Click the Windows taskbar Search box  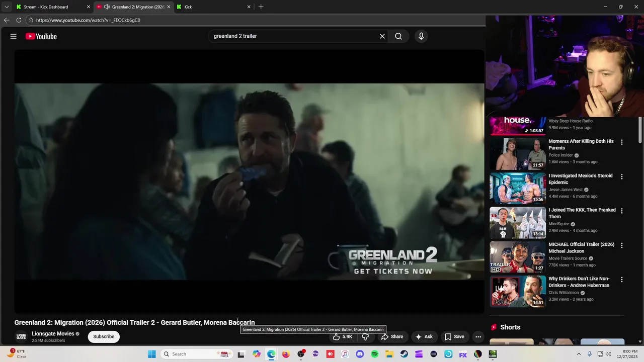pyautogui.click(x=196, y=354)
